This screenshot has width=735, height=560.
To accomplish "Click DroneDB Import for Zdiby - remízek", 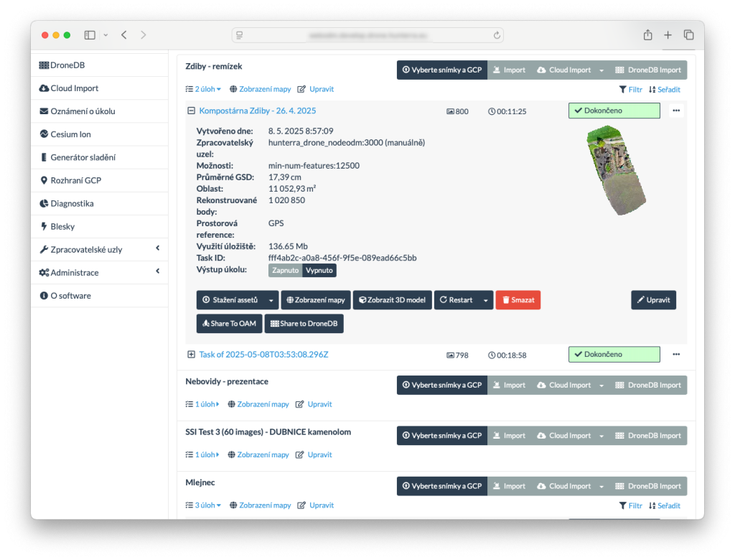I will (x=648, y=70).
